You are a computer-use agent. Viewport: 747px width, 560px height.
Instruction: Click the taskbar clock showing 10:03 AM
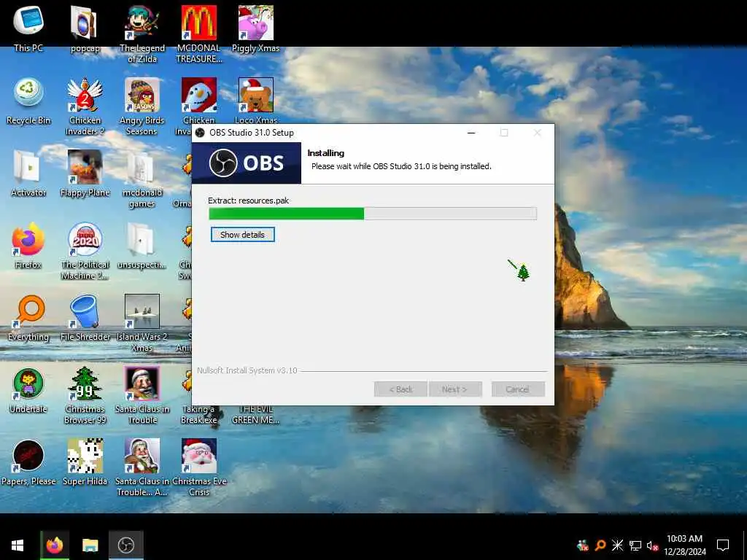(684, 545)
